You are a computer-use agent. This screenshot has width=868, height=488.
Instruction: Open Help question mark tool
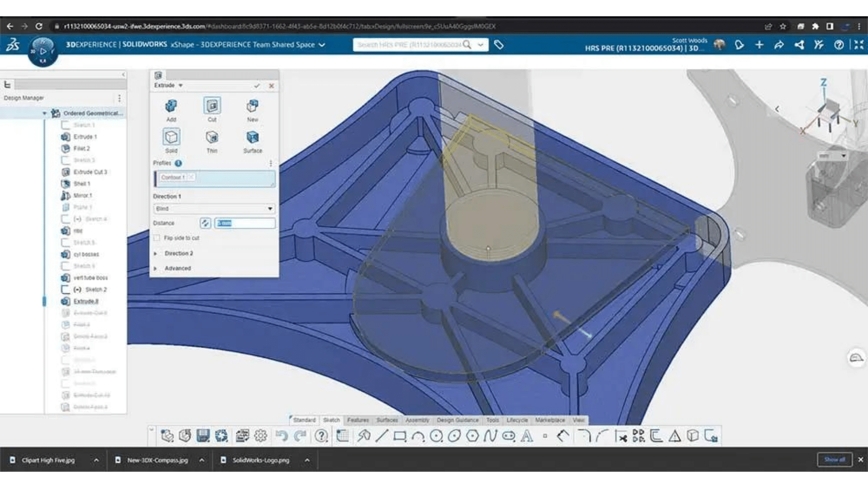click(321, 436)
